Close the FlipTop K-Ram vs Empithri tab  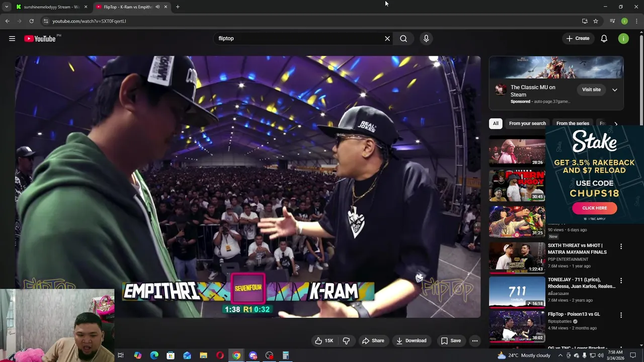[x=166, y=7]
